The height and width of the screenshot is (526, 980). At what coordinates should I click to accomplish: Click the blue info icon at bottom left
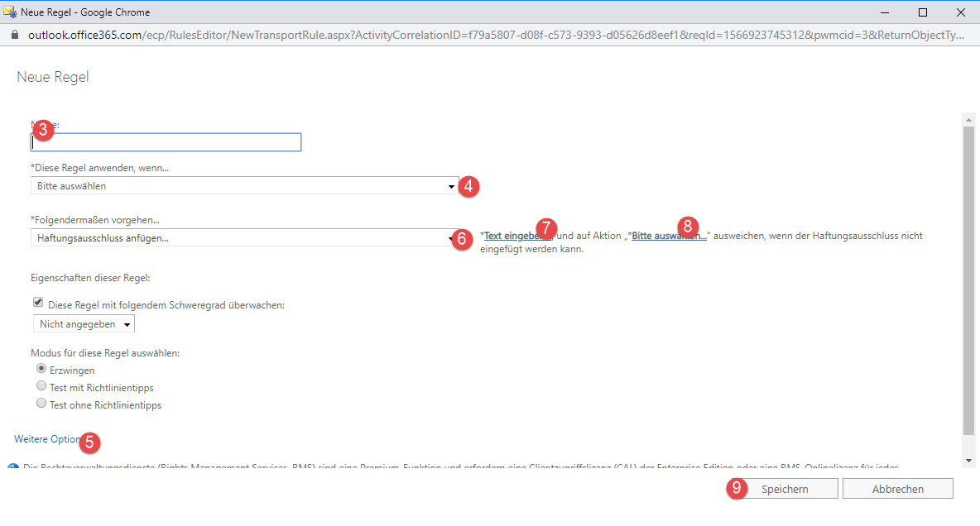pyautogui.click(x=12, y=468)
